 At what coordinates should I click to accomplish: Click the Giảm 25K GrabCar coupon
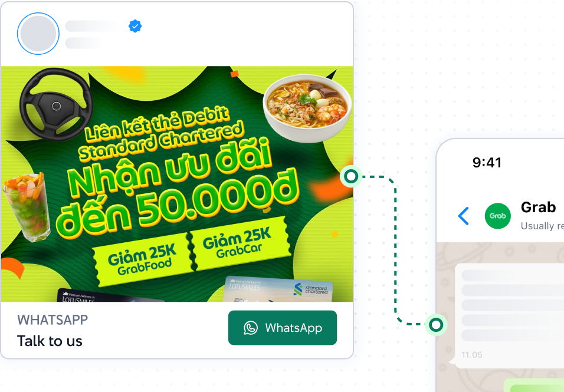tap(238, 242)
